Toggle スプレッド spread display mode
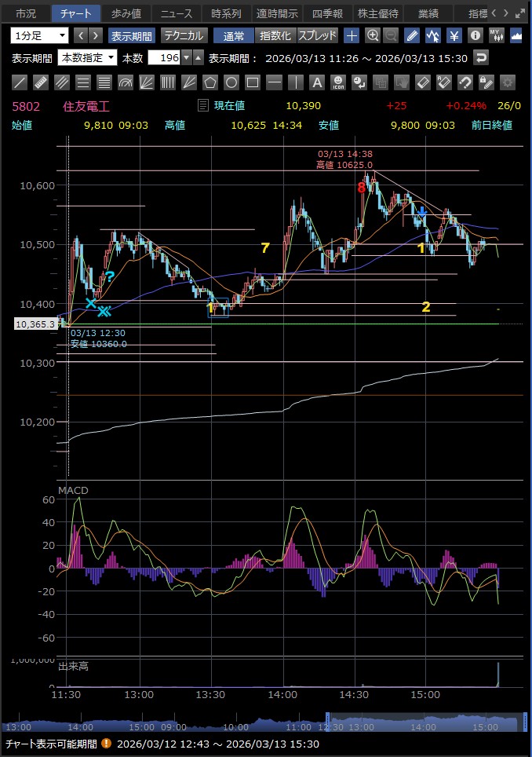The width and height of the screenshot is (532, 757). pyautogui.click(x=317, y=35)
